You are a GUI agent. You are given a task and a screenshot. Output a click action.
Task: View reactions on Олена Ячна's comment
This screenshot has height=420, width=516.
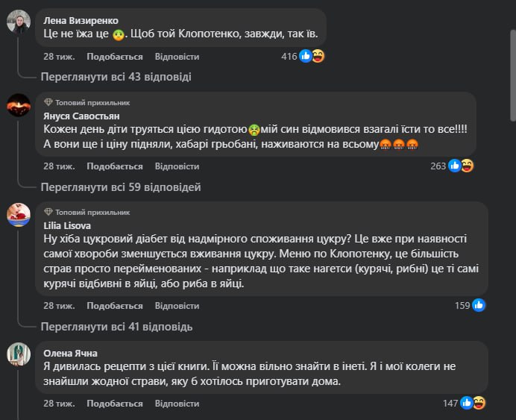(x=473, y=403)
